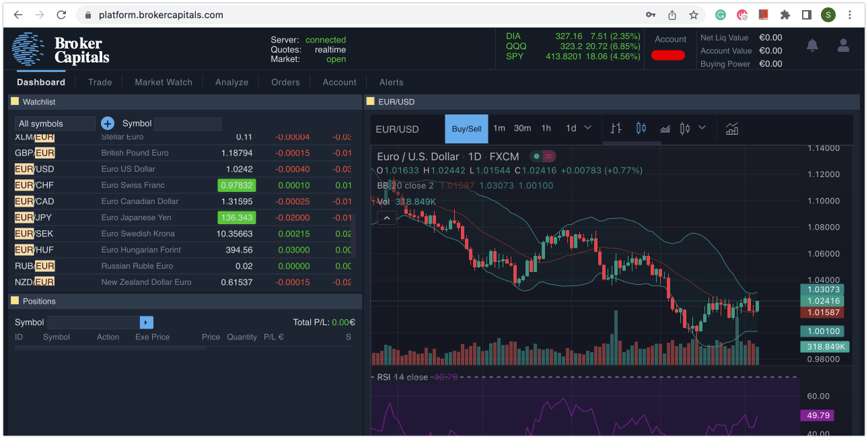Screen dimensions: 868x439
Task: Click the share page icon
Action: tap(672, 15)
